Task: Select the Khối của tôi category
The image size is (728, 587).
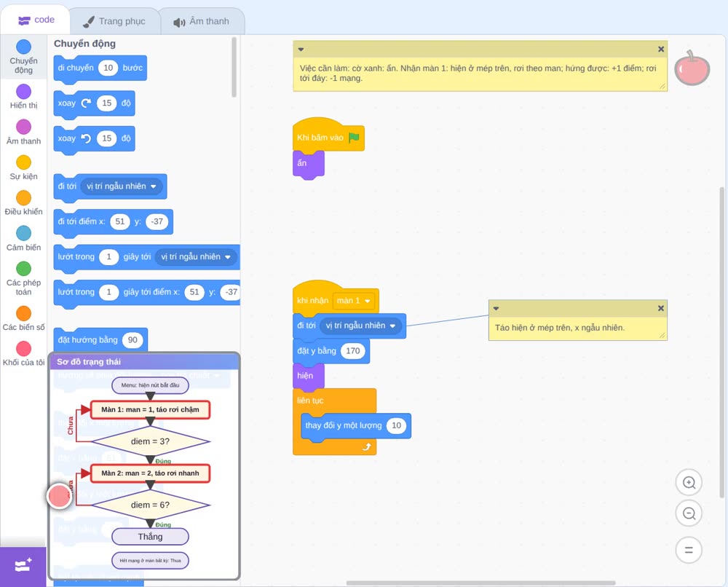Action: coord(24,354)
